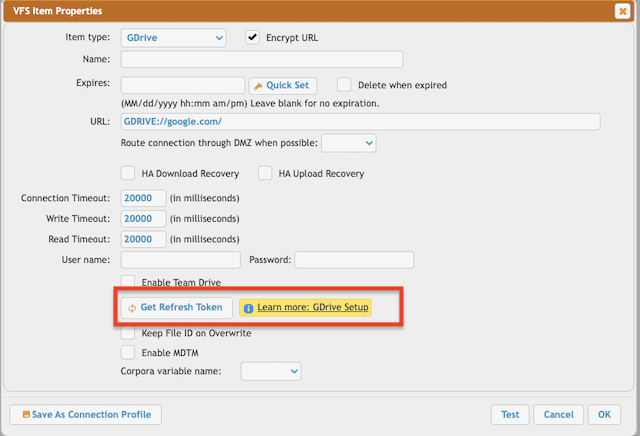The width and height of the screenshot is (640, 436).
Task: Click the blue info icon beside Learn more
Action: pos(248,309)
